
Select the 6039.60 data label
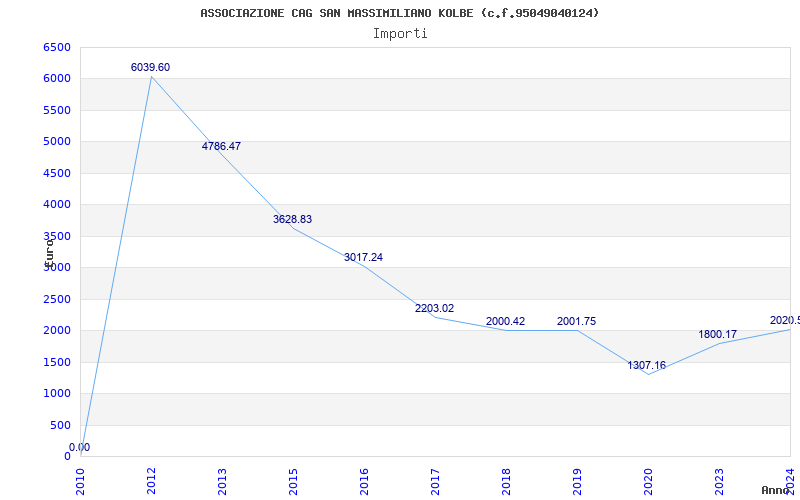click(x=151, y=67)
